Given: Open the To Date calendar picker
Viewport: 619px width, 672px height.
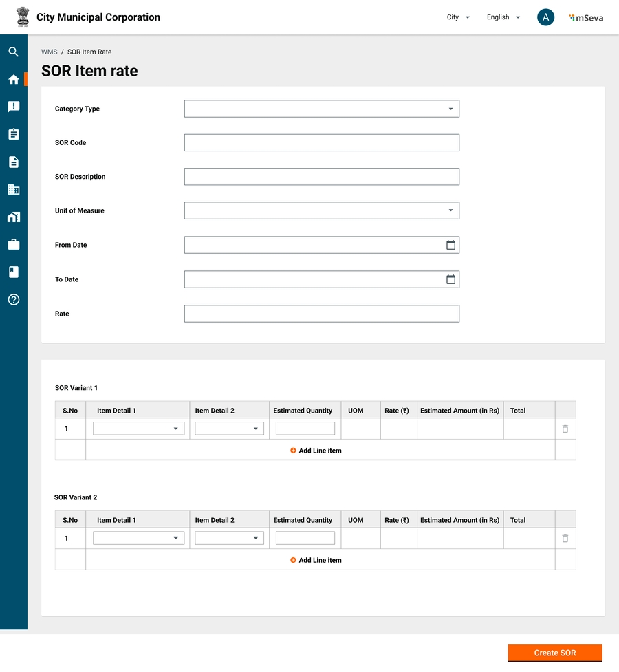Looking at the screenshot, I should pyautogui.click(x=450, y=279).
